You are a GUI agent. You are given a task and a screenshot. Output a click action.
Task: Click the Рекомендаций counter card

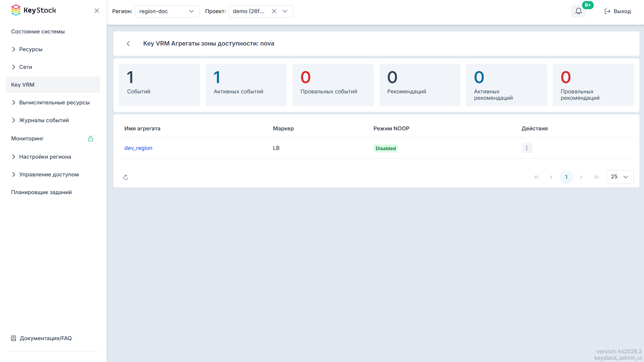420,85
